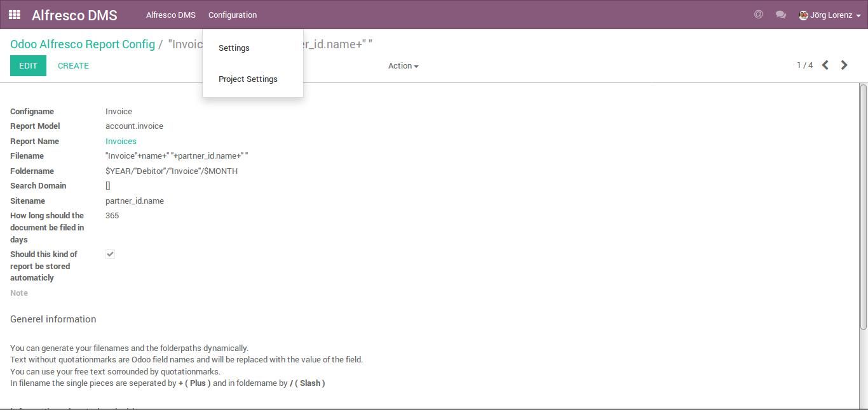Click the Search Domain [] value
Screen dimensions: 868x410
[x=108, y=186]
